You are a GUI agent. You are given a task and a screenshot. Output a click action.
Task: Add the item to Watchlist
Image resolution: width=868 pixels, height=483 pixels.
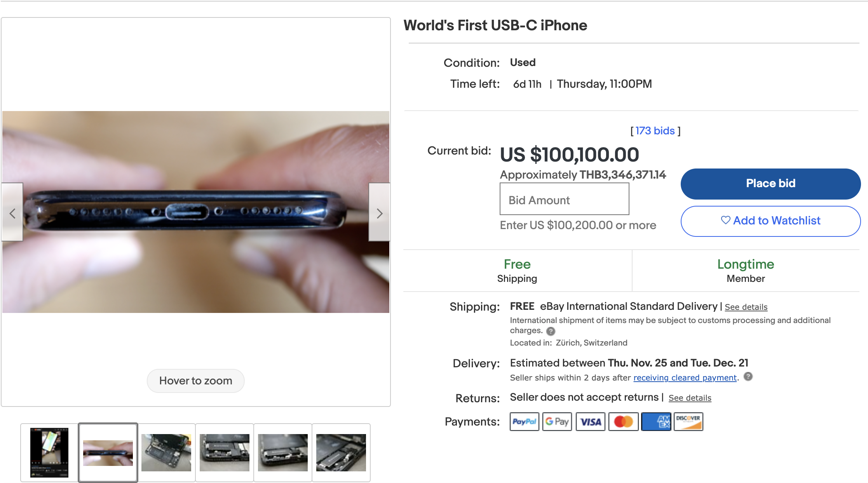770,221
